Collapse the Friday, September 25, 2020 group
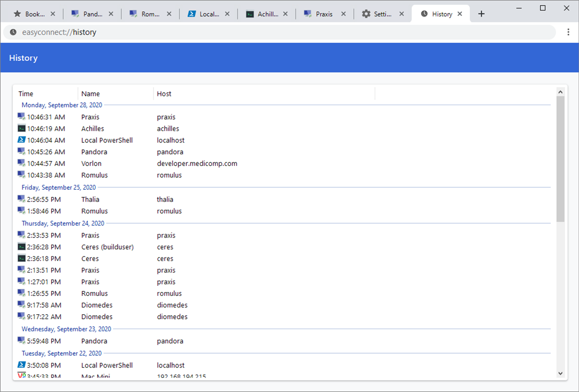 [59, 187]
